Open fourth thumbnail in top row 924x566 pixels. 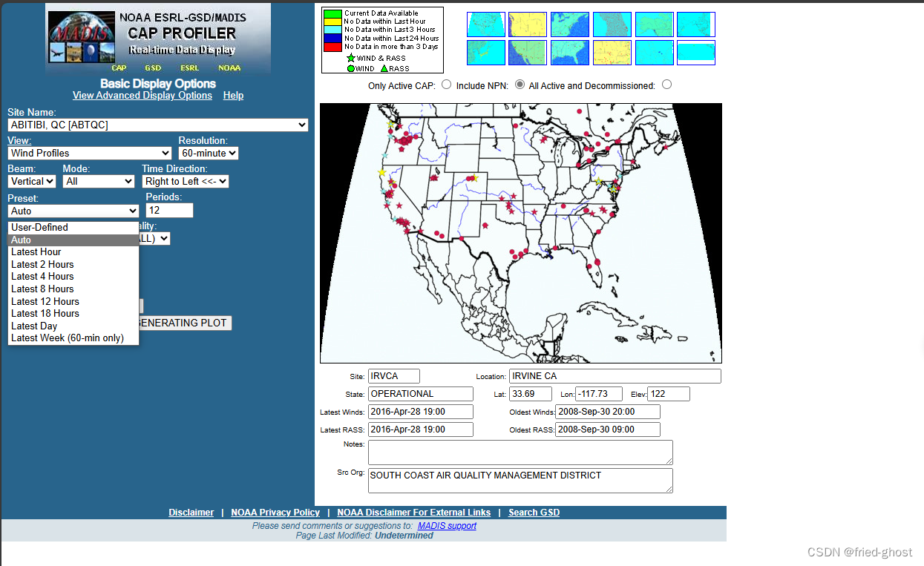coord(612,24)
